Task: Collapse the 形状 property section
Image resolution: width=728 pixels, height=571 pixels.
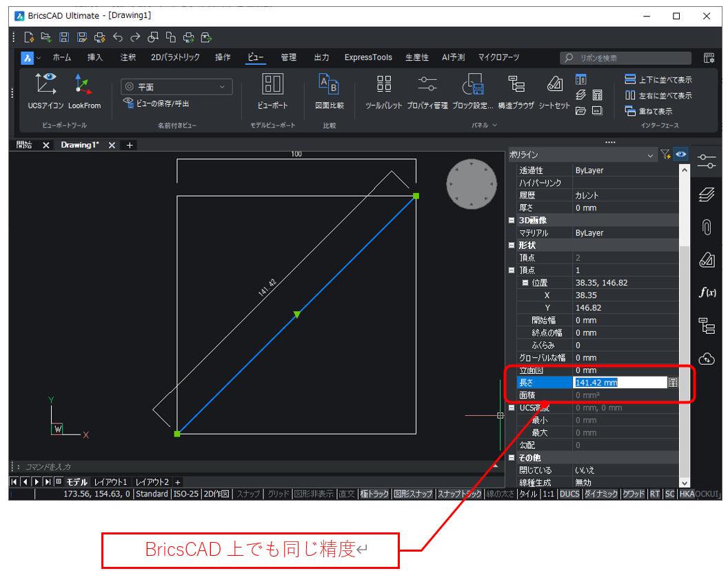Action: [x=511, y=246]
